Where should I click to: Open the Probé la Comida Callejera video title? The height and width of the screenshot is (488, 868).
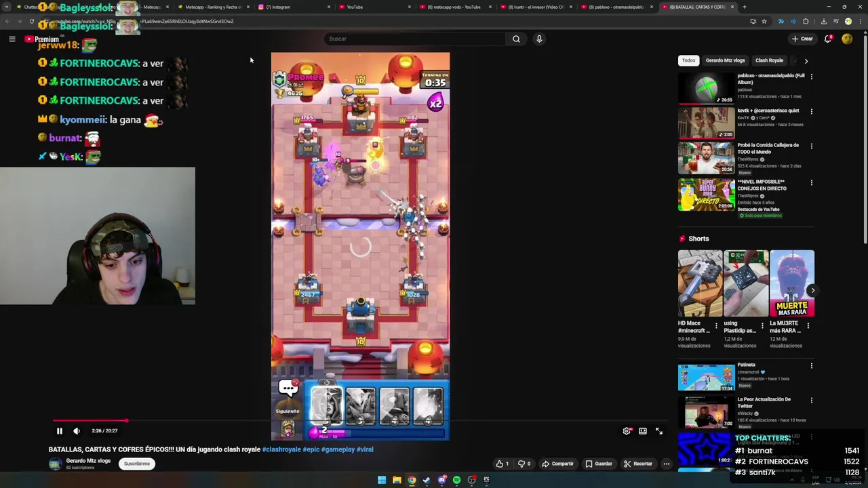(768, 148)
